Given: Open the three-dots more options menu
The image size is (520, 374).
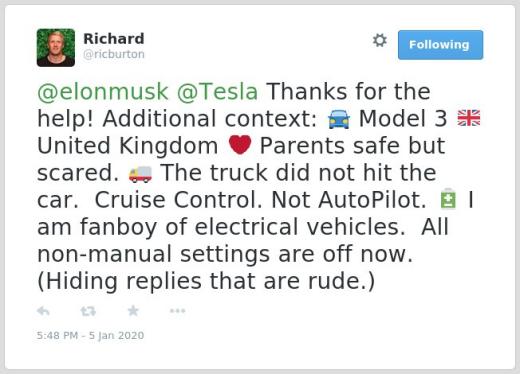Looking at the screenshot, I should click(177, 311).
